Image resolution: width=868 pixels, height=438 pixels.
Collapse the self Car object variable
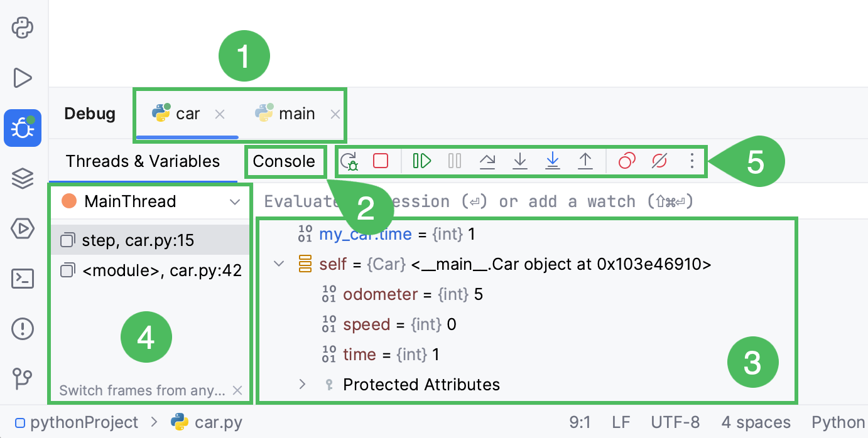coord(278,264)
